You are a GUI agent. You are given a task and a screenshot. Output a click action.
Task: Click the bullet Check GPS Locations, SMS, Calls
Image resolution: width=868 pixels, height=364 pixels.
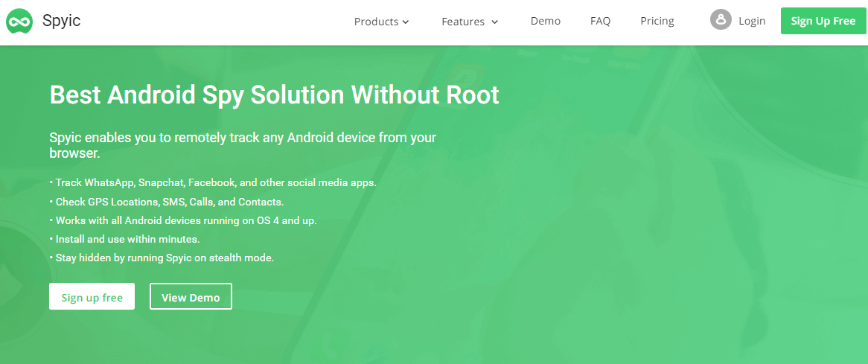click(x=167, y=202)
